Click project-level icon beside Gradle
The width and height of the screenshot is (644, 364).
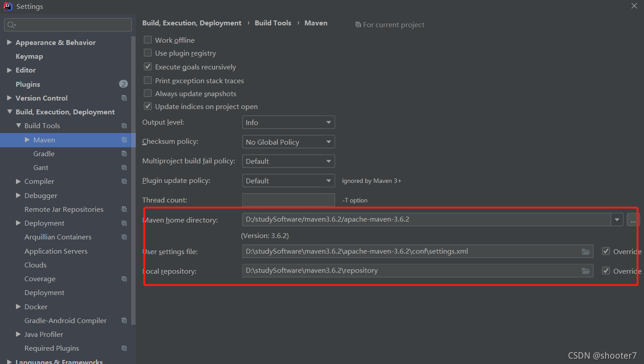(124, 154)
